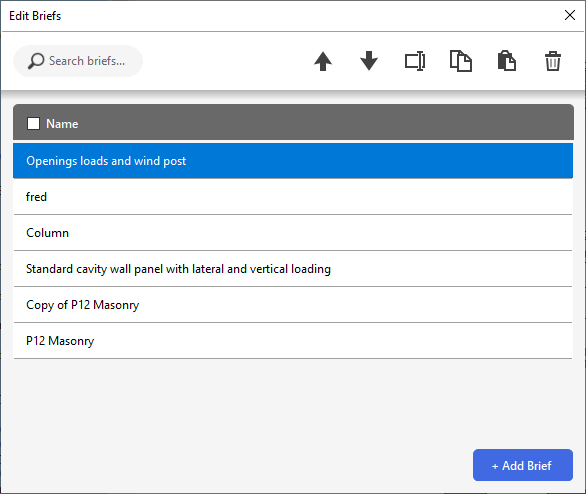Click the rename brief icon
This screenshot has width=586, height=494.
(x=415, y=61)
